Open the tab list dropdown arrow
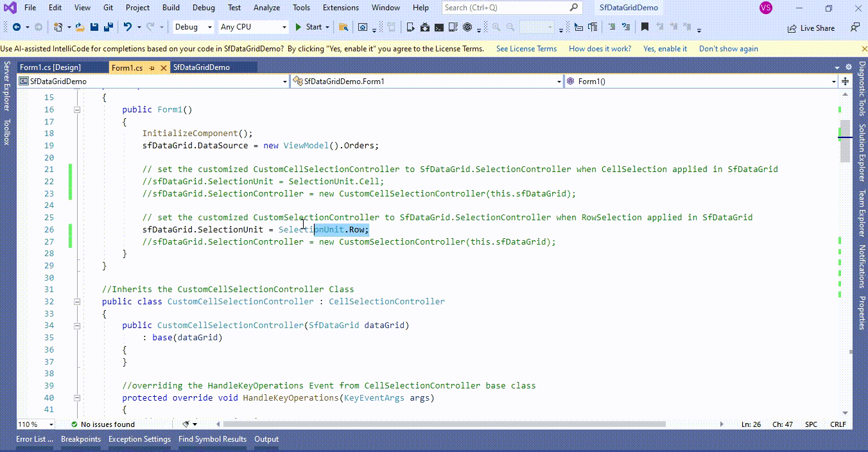Viewport: 868px width, 452px height. [x=837, y=67]
